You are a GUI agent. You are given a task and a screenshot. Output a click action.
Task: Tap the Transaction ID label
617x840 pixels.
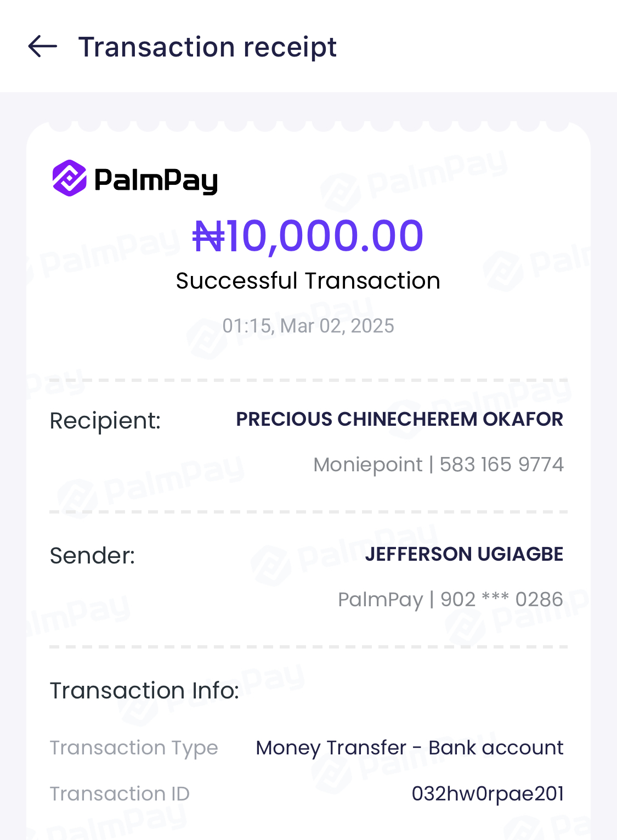pyautogui.click(x=120, y=794)
